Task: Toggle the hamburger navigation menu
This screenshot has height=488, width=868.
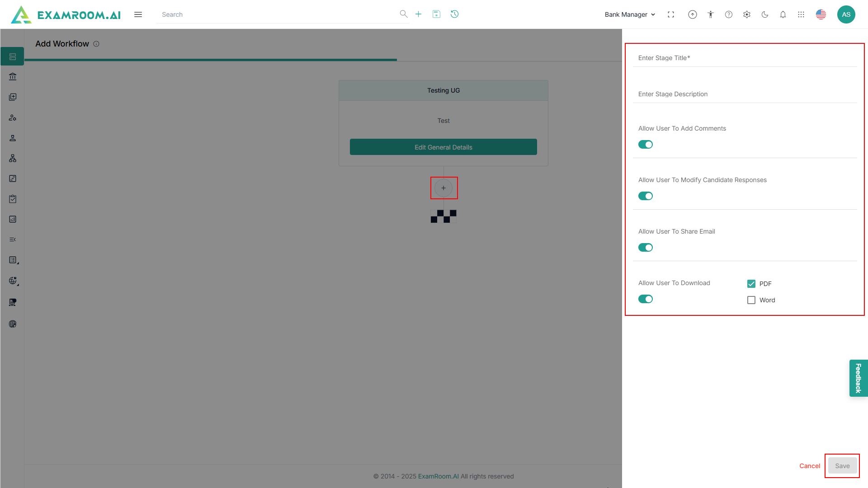Action: [138, 14]
